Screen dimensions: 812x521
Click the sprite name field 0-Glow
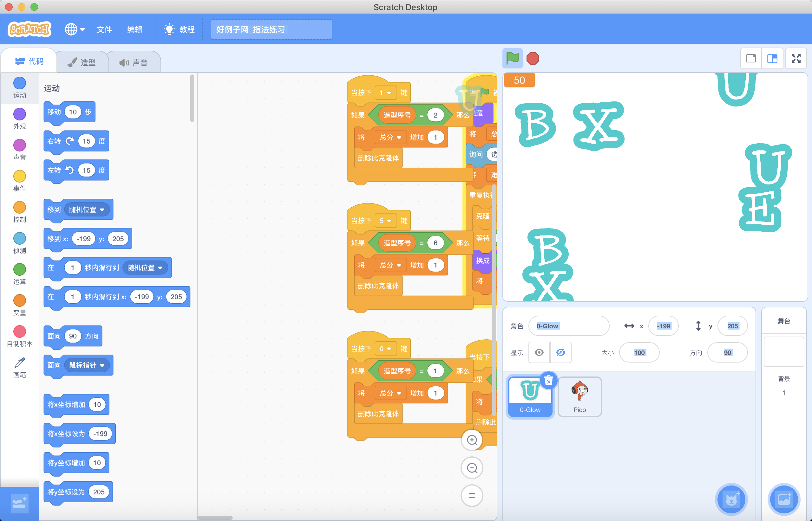(569, 326)
